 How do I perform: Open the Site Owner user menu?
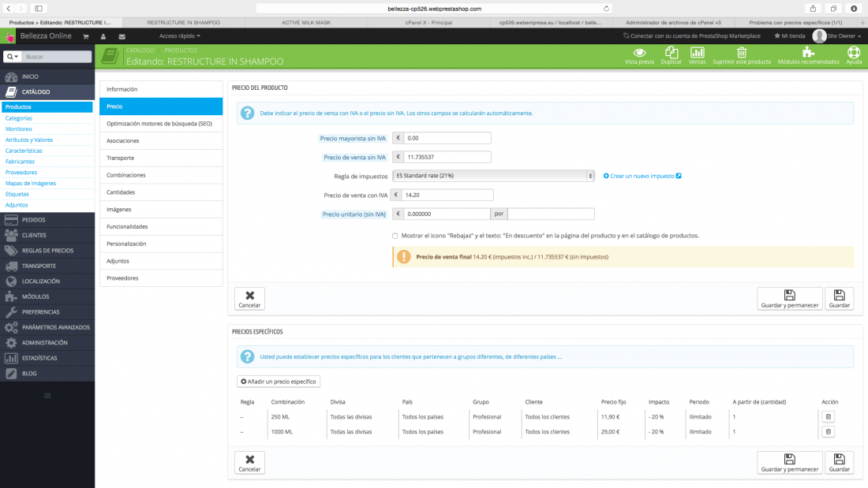pyautogui.click(x=837, y=36)
